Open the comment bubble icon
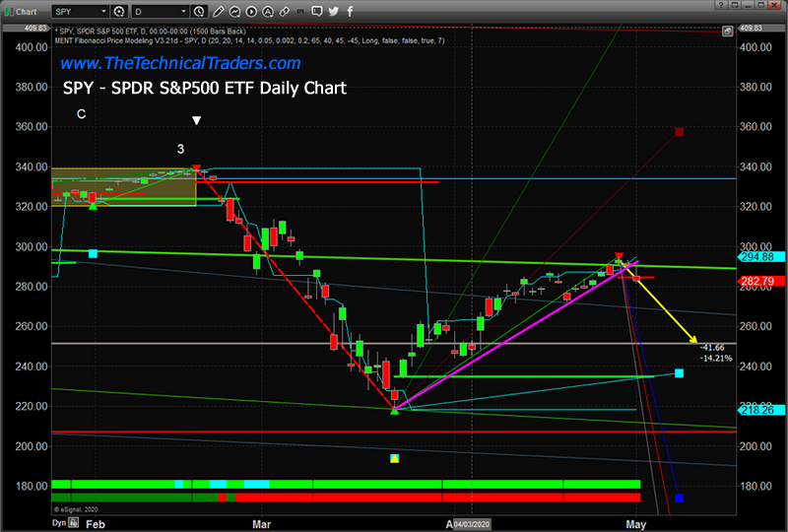 pyautogui.click(x=316, y=11)
